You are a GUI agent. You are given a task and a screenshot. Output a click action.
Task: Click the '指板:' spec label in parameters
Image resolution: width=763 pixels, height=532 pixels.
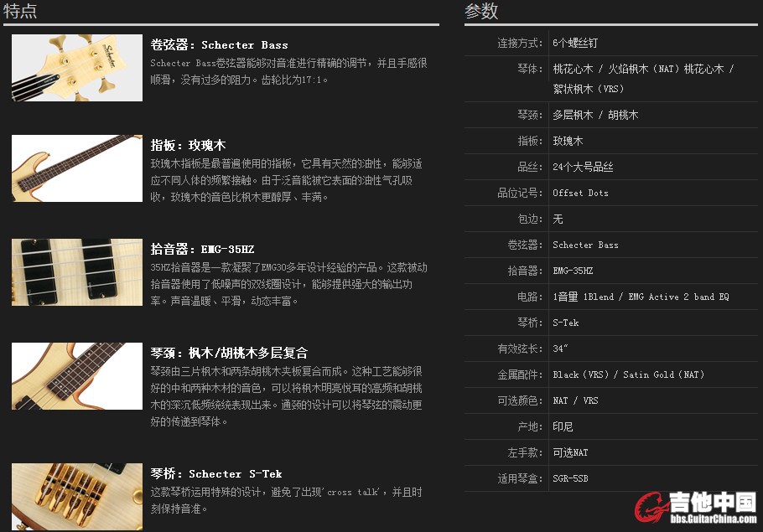(x=530, y=141)
